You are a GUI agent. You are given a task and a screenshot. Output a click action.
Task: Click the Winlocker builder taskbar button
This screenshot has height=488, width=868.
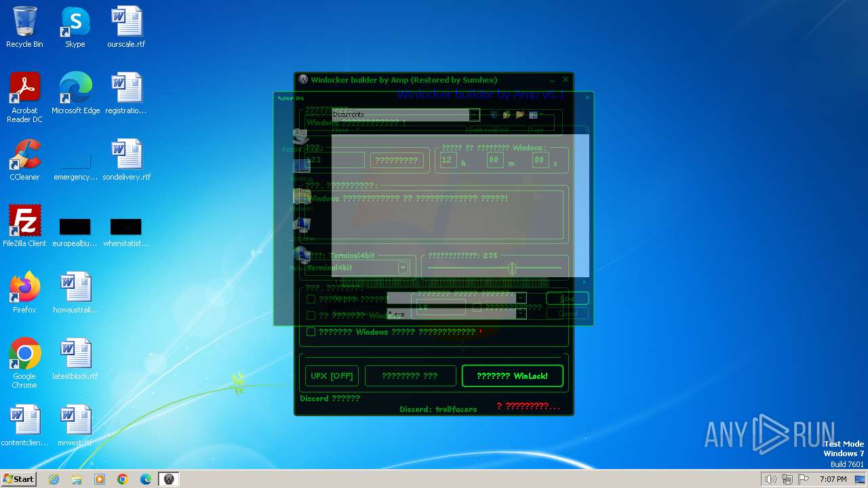(169, 479)
